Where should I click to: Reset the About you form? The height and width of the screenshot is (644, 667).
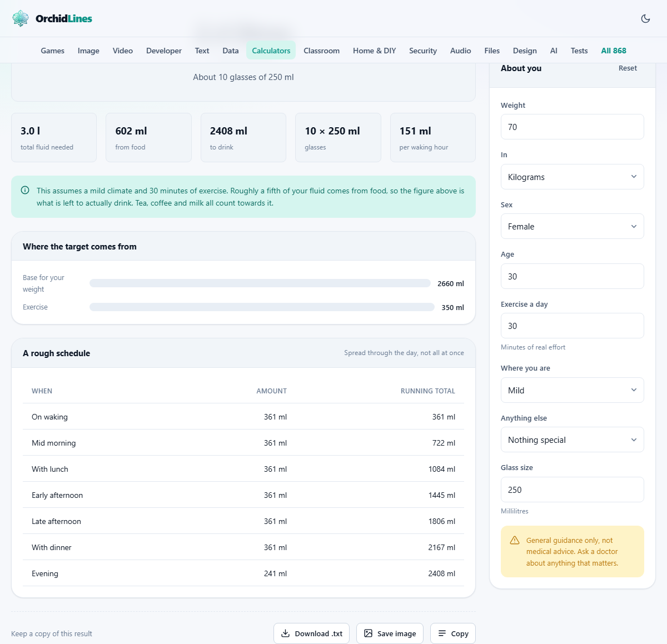628,68
